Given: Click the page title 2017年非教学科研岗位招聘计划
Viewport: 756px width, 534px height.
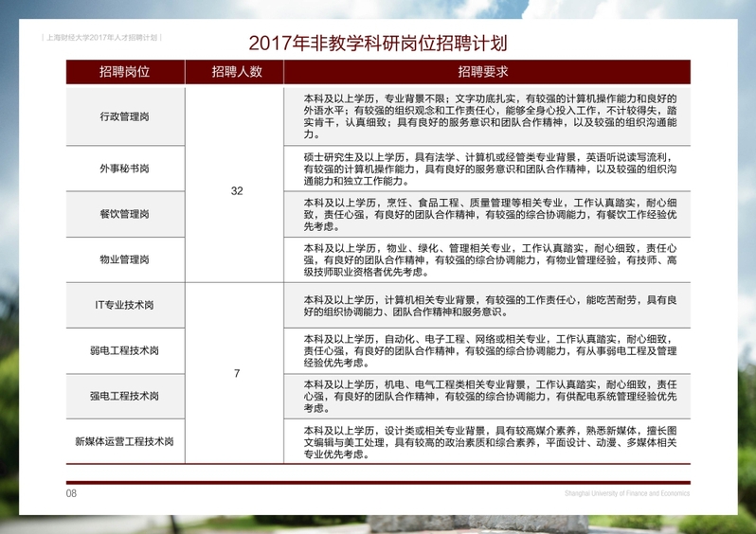Looking at the screenshot, I should tap(378, 44).
